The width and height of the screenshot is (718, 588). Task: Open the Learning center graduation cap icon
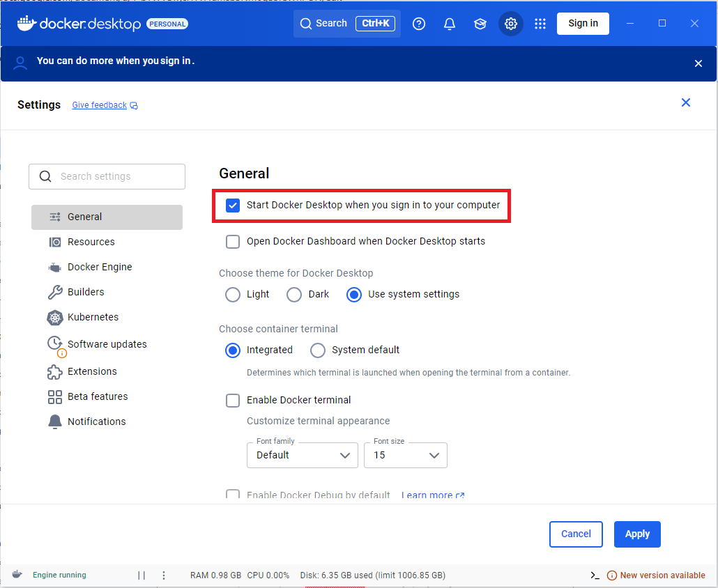(480, 24)
